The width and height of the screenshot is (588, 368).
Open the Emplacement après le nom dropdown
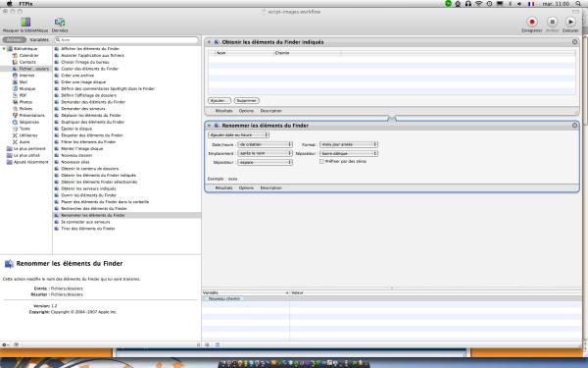point(265,154)
